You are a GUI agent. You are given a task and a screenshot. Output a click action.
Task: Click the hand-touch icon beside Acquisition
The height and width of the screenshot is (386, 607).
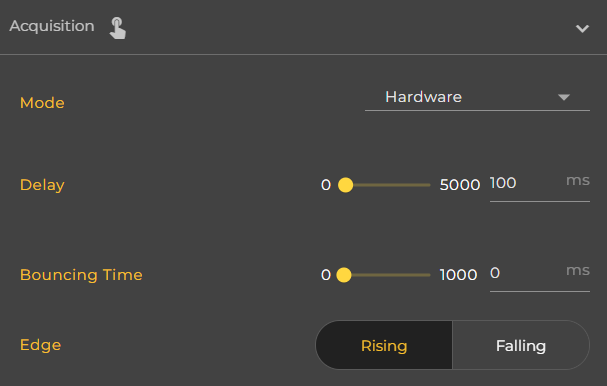pos(117,28)
